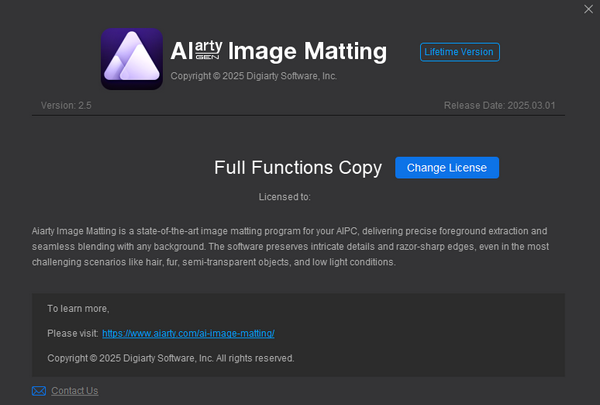This screenshot has width=600, height=405.
Task: Click the purple Aiarty app logo
Action: tap(132, 58)
